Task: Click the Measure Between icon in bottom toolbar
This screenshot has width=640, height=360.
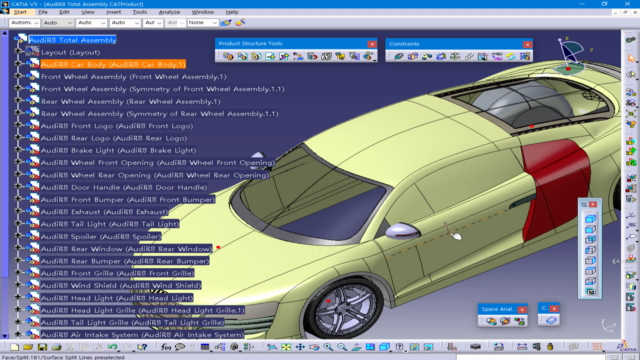Action: (522, 347)
